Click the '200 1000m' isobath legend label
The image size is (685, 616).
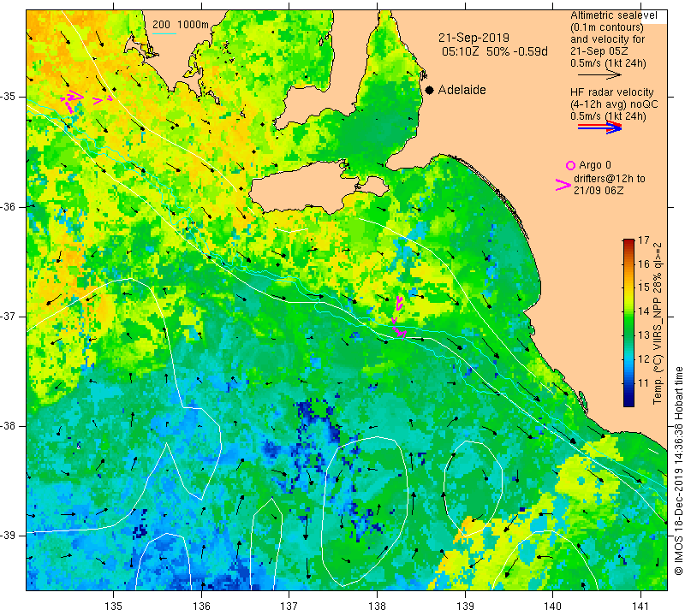coord(181,25)
